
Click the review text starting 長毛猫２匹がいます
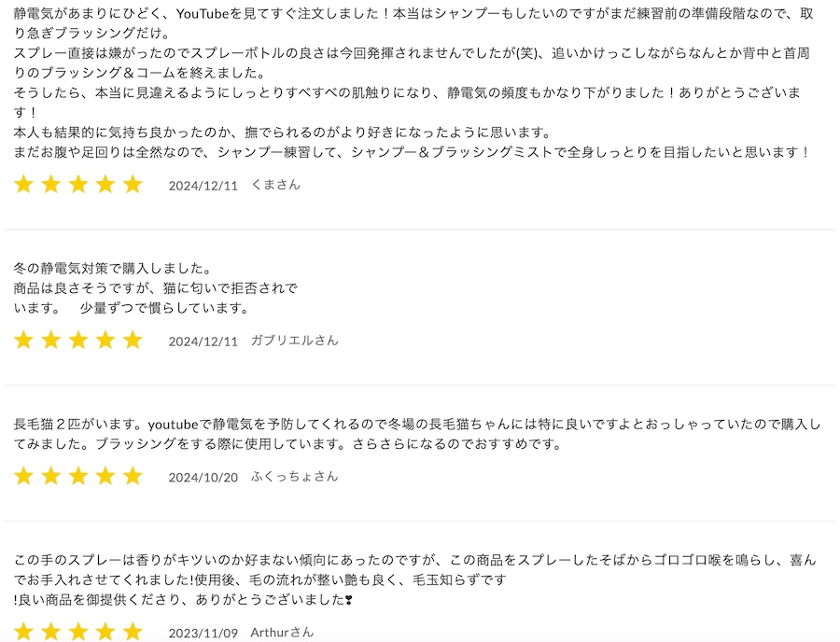coord(417,434)
